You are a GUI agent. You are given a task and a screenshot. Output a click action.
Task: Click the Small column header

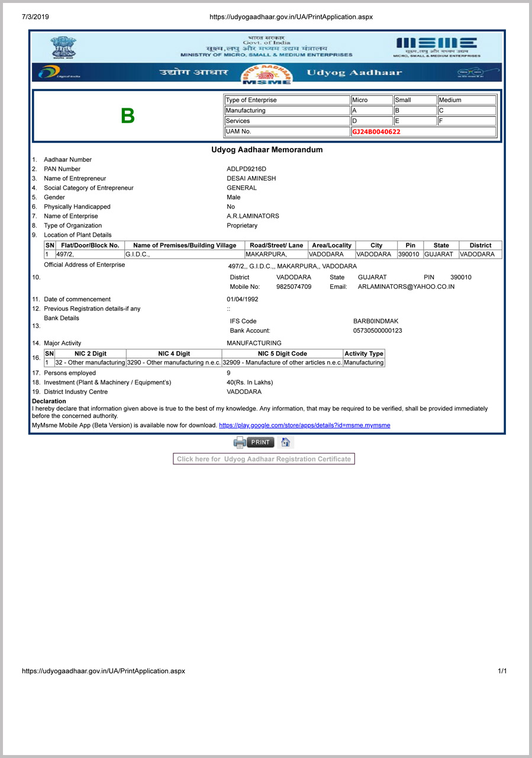[415, 100]
